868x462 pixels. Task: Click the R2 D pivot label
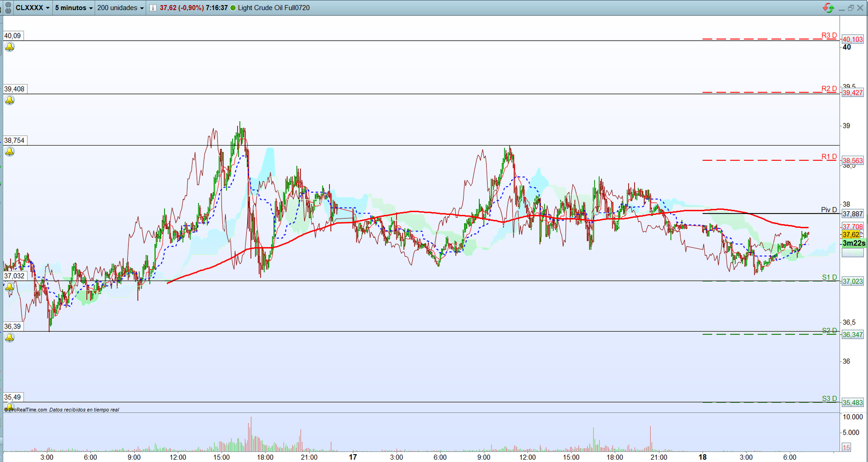[x=829, y=88]
